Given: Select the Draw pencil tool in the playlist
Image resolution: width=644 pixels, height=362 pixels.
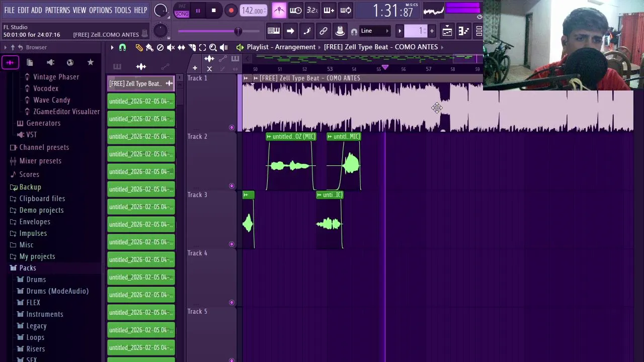Looking at the screenshot, I should click(139, 47).
